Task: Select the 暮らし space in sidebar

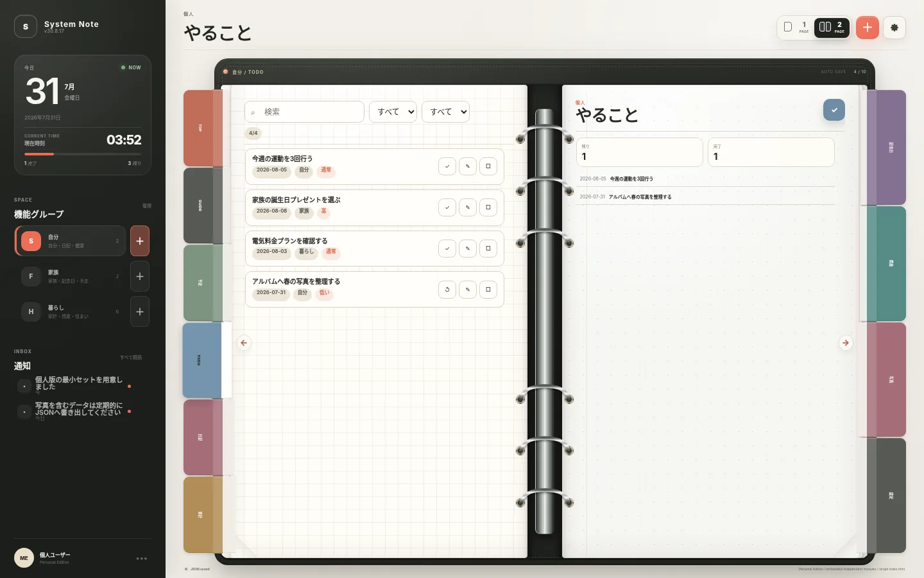Action: (70, 312)
